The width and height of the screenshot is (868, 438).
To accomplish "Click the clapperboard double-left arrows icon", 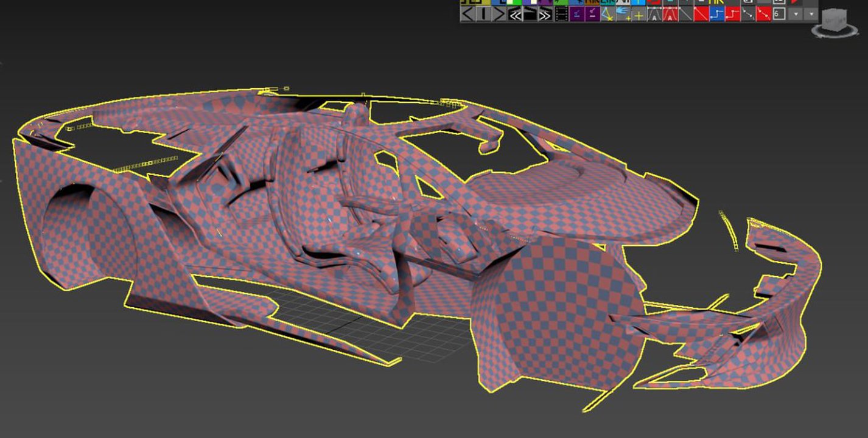I will [515, 15].
